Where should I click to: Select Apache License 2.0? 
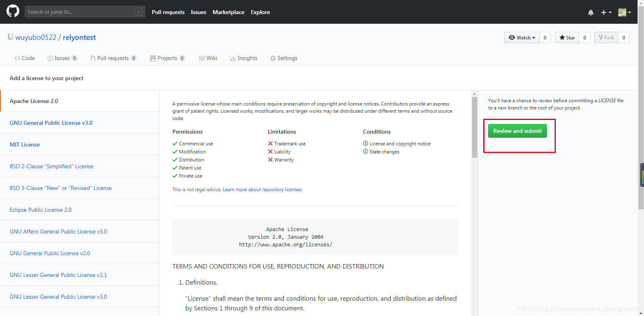click(x=80, y=101)
